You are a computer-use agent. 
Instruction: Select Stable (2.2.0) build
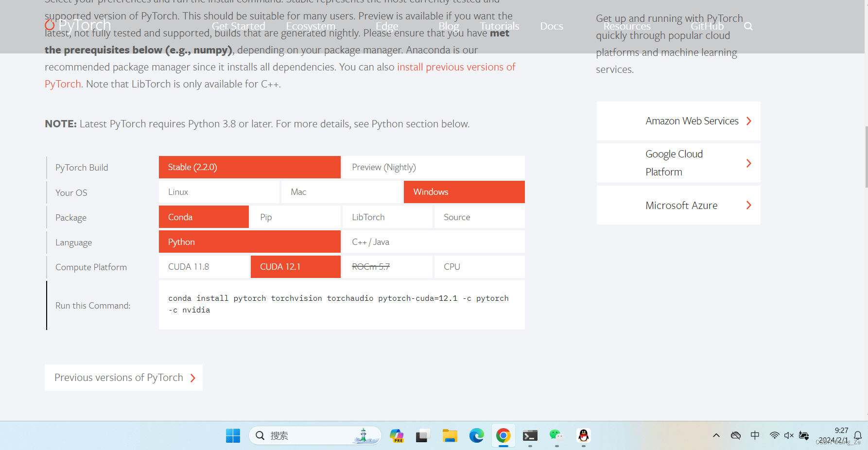point(250,167)
